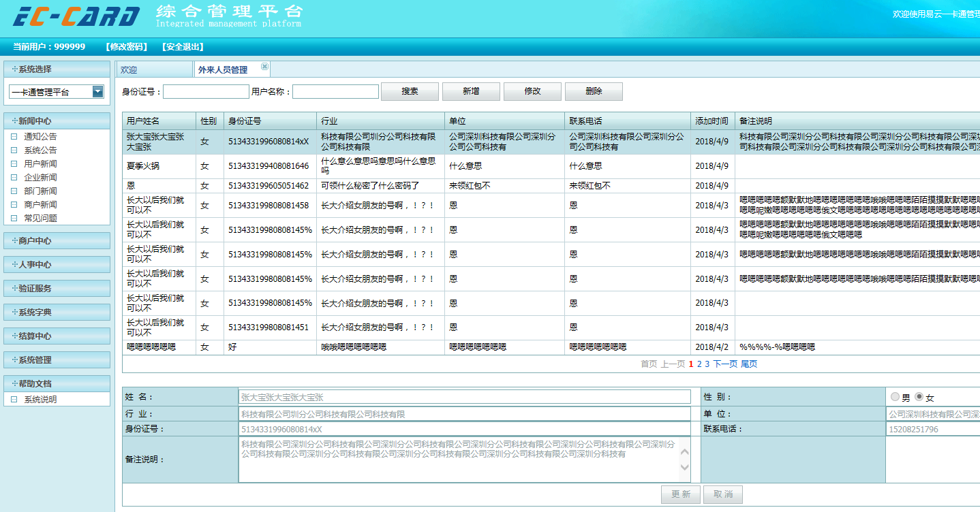
Task: Click the 首页 pagination link
Action: pyautogui.click(x=649, y=364)
